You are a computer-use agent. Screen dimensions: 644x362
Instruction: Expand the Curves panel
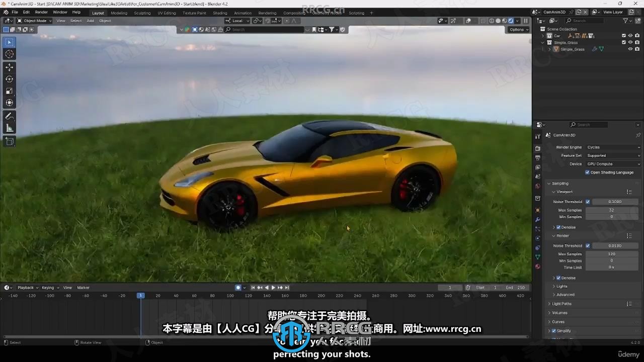click(558, 322)
